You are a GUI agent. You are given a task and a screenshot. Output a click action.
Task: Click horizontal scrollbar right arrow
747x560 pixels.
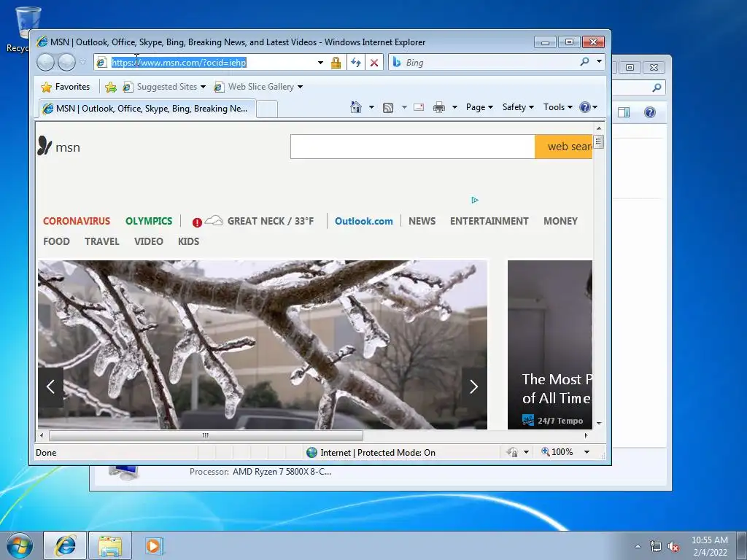(x=586, y=435)
